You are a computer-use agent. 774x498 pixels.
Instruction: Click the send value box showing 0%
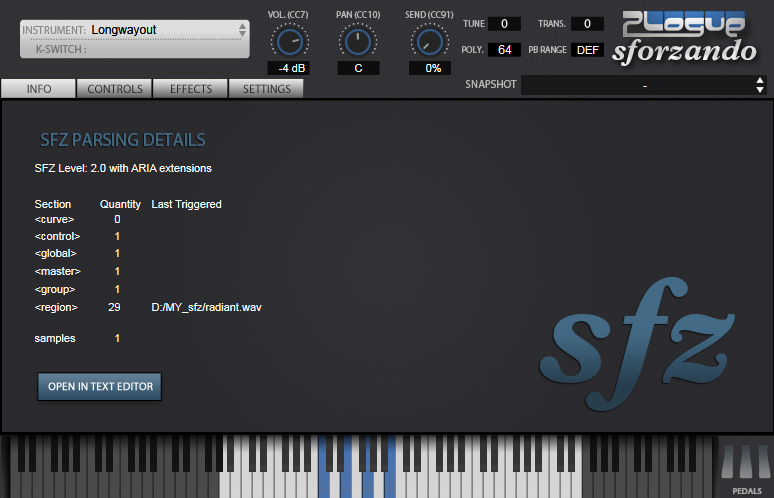point(430,68)
